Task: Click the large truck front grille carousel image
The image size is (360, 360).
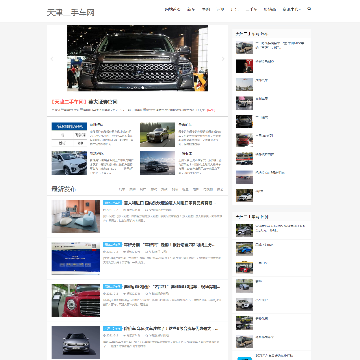Action: 137,58
